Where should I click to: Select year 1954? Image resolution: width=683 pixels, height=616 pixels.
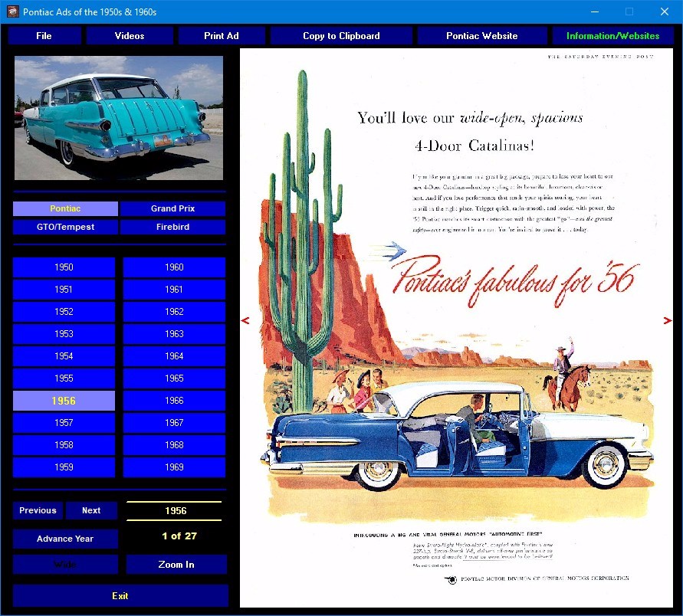(64, 356)
